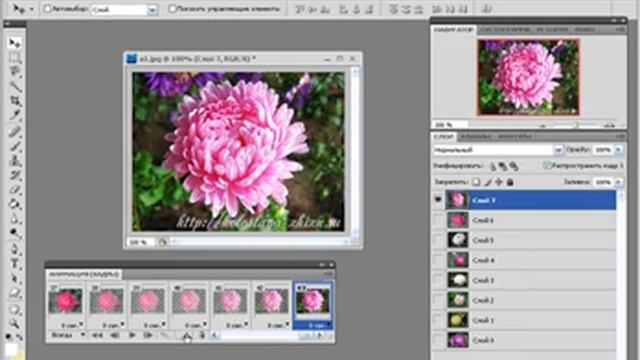This screenshot has width=640, height=360.
Task: Click the unify layer position icon
Action: click(x=493, y=166)
